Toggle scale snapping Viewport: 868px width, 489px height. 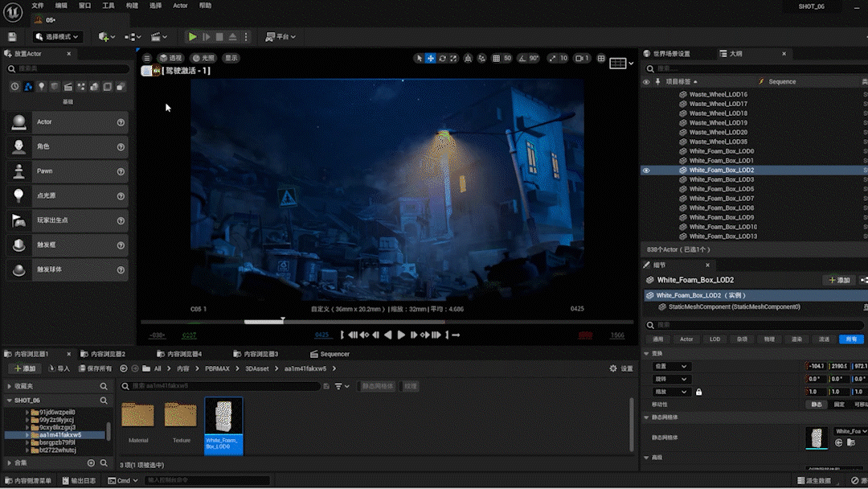[552, 58]
